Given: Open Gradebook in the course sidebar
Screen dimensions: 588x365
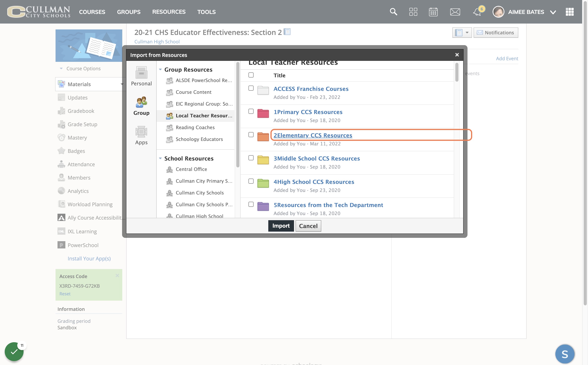Looking at the screenshot, I should pos(81,111).
